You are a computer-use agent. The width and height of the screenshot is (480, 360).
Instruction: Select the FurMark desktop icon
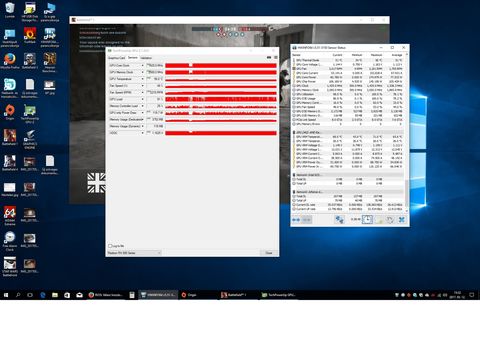tap(30, 35)
